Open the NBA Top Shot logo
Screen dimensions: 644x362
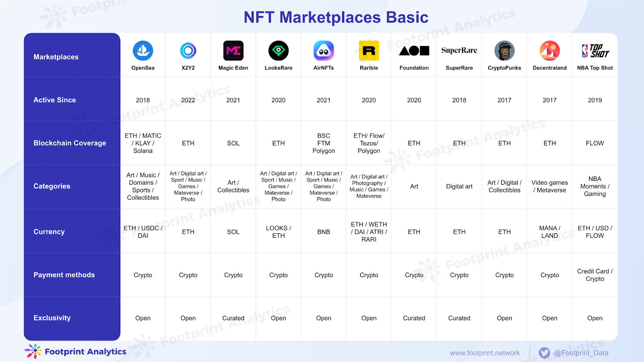pos(594,51)
